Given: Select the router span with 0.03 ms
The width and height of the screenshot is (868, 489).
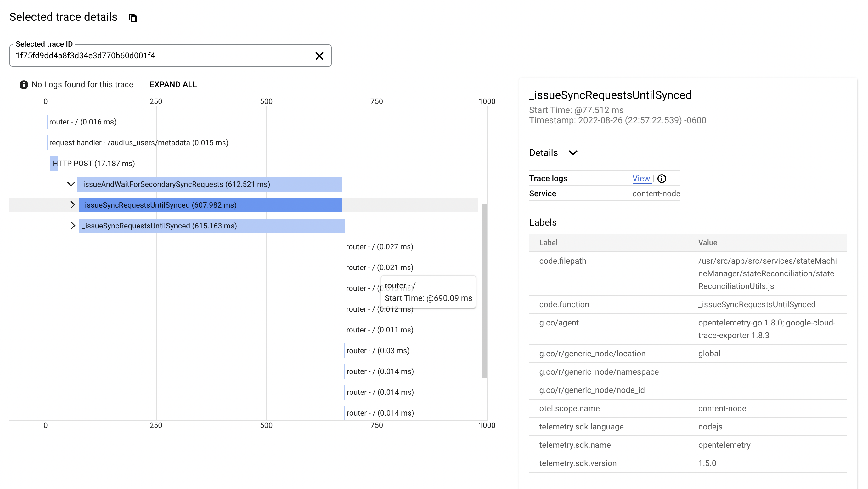Looking at the screenshot, I should tap(378, 351).
